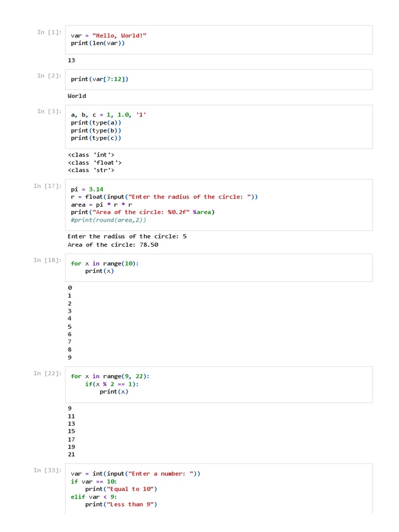Focus the print(var[7:12]) code cell
The height and width of the screenshot is (532, 399).
[218, 79]
